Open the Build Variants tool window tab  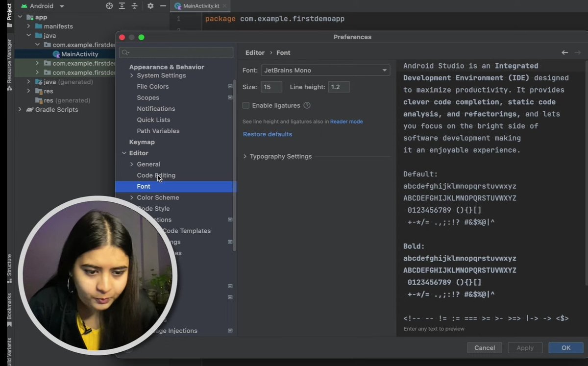point(9,352)
